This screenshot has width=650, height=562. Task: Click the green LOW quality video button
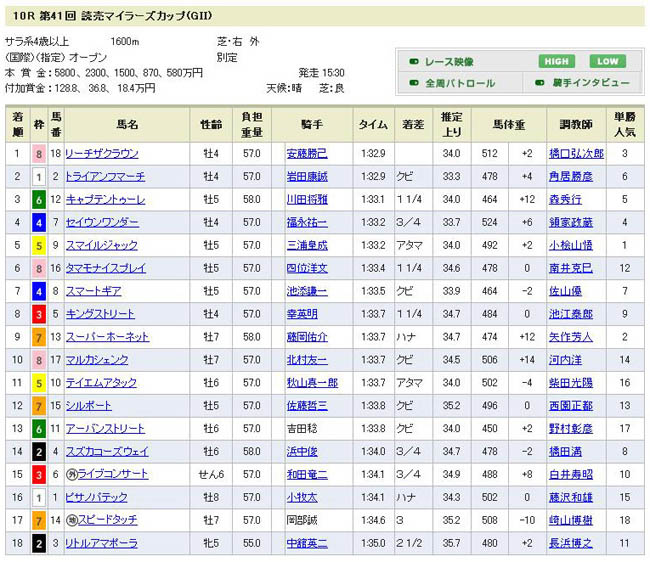point(607,61)
